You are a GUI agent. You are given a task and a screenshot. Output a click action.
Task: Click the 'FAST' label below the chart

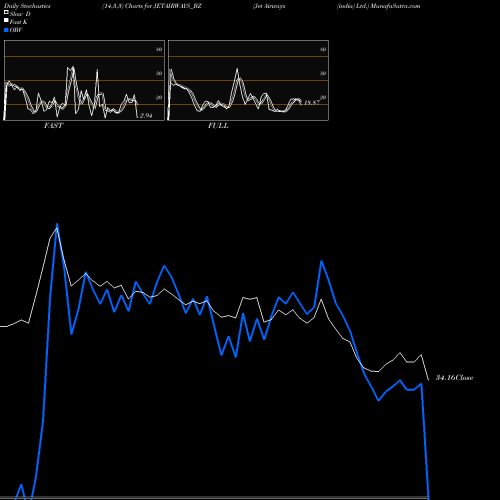pyautogui.click(x=53, y=126)
